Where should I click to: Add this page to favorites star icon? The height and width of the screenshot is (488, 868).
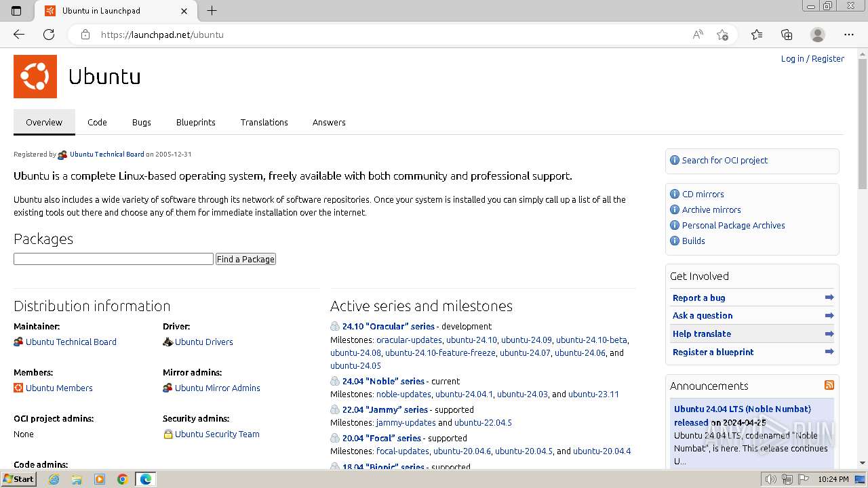tap(723, 35)
